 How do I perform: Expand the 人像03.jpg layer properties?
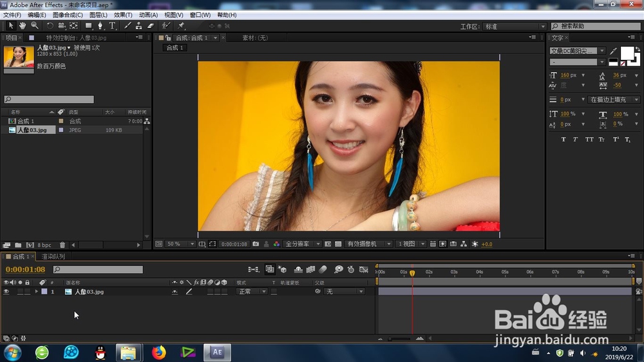[37, 292]
